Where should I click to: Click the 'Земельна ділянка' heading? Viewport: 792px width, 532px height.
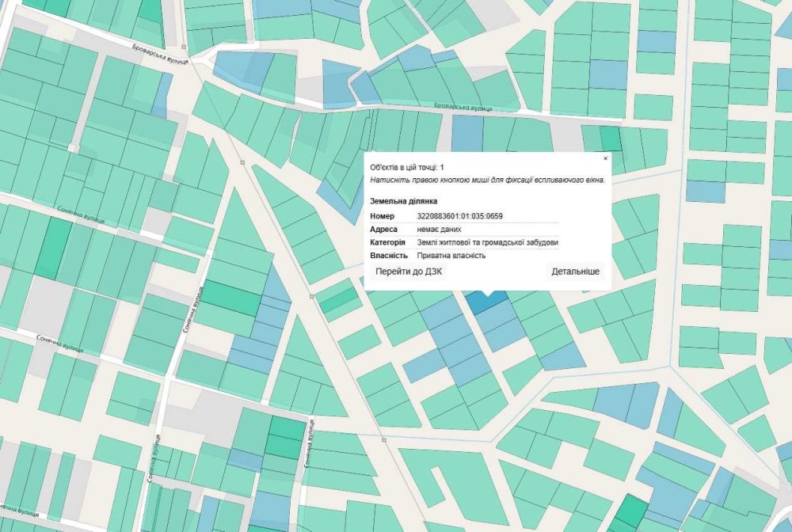404,201
